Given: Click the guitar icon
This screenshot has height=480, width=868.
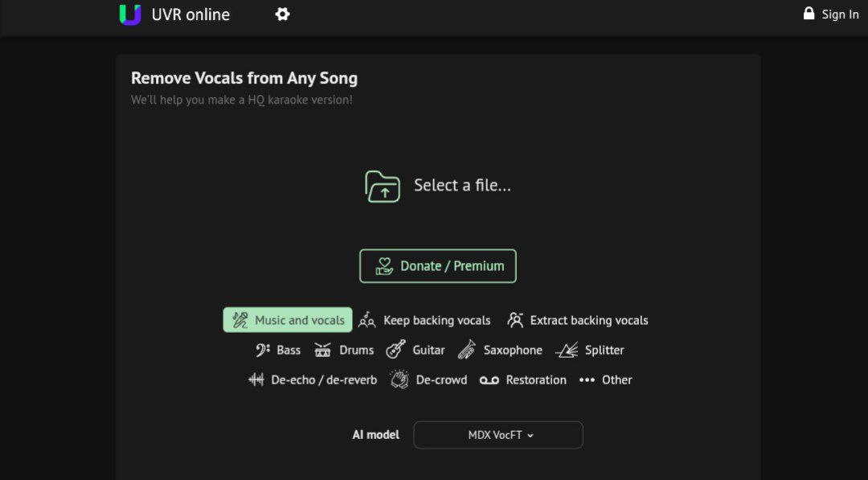Looking at the screenshot, I should click(395, 350).
